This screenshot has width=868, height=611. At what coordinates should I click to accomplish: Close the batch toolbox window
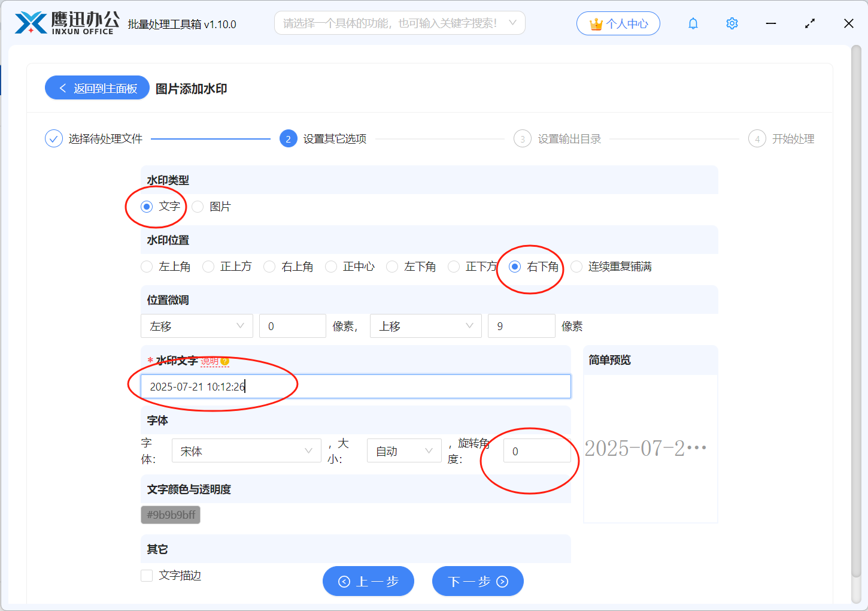[848, 23]
